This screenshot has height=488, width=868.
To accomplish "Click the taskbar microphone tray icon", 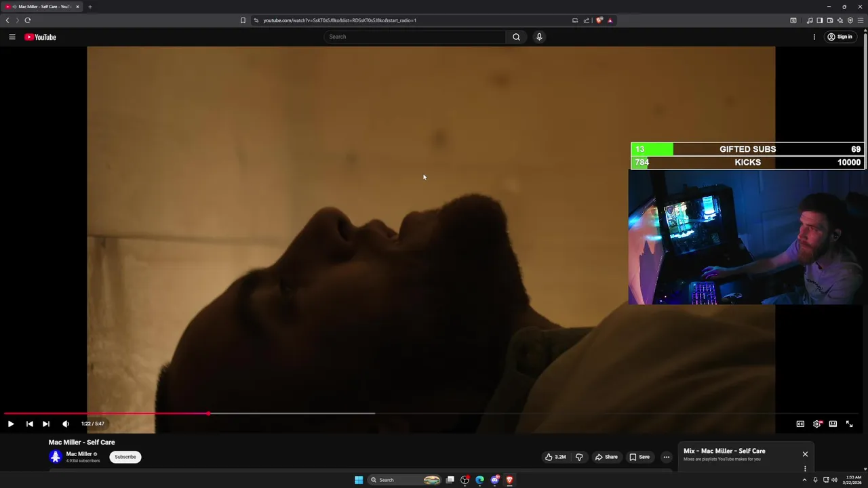I will point(815,480).
